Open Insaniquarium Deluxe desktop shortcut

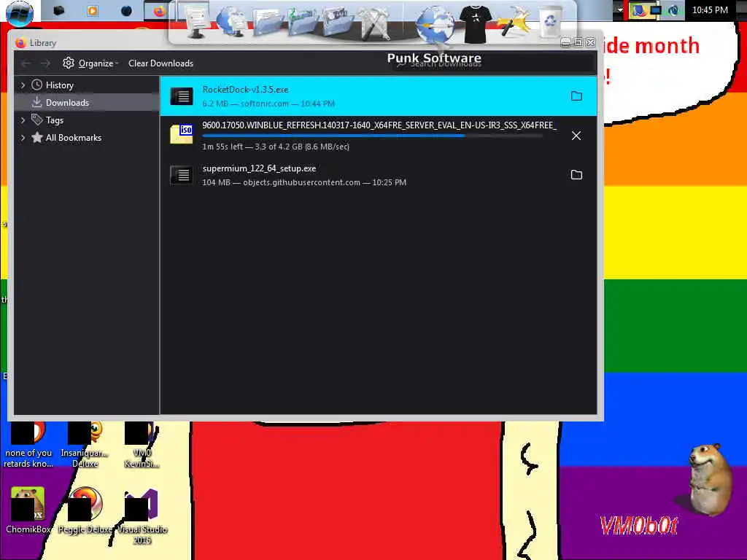(85, 445)
